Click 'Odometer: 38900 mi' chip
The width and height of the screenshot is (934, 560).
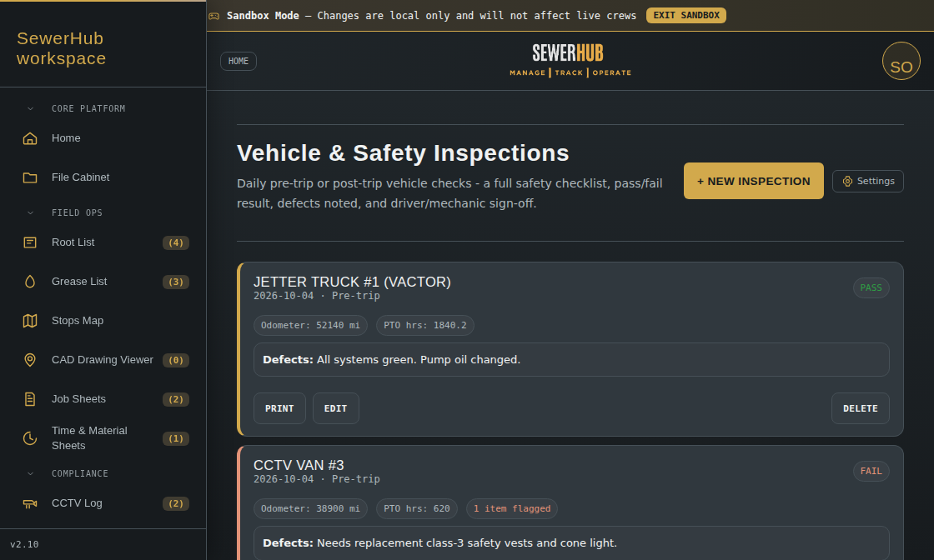pos(310,509)
